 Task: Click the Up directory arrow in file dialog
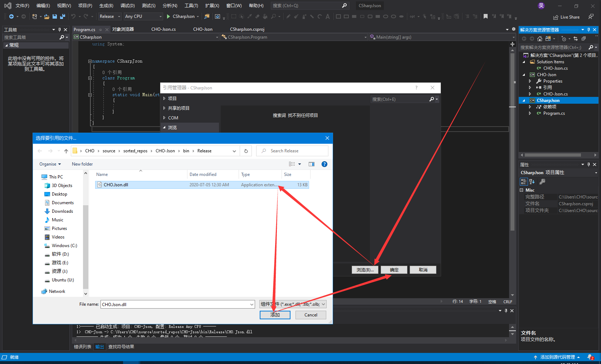tap(66, 151)
